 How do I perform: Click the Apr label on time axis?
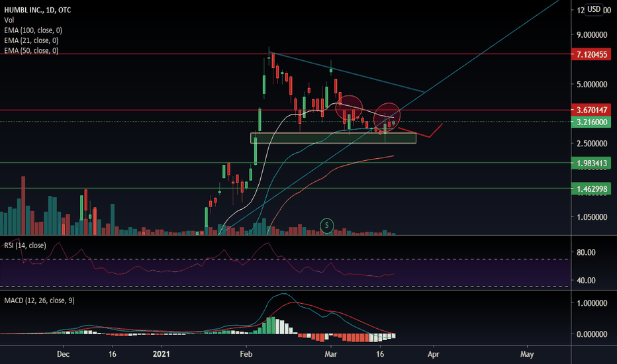click(433, 354)
